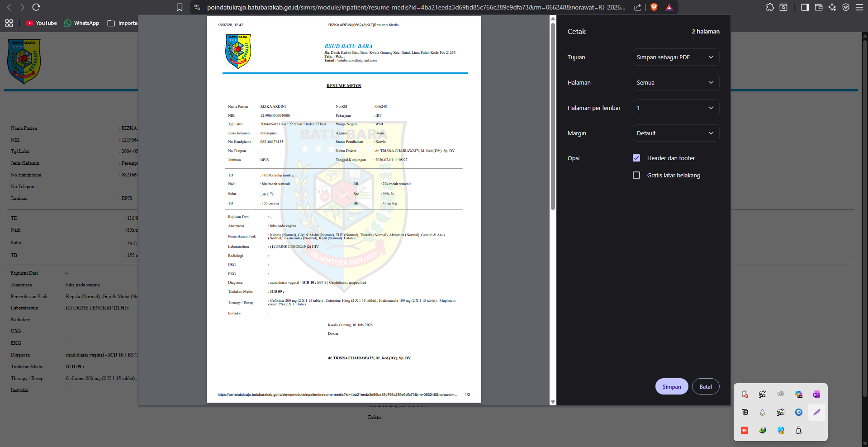Viewport: 868px width, 447px height.
Task: Open Brave Rewards triangle icon
Action: pos(669,7)
